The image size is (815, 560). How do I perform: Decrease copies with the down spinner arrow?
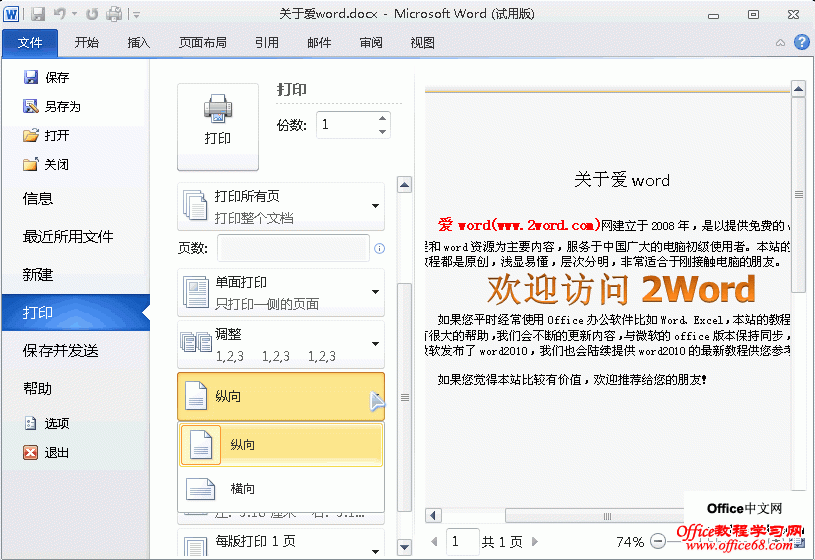(383, 132)
